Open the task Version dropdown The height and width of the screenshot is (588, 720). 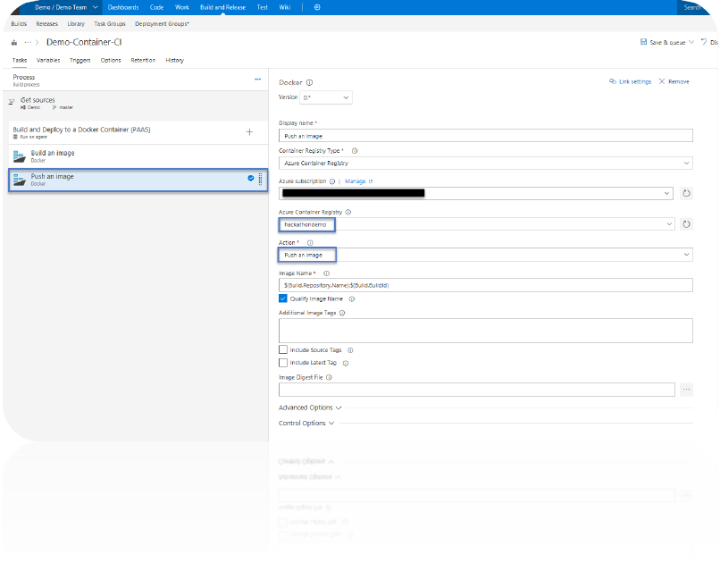point(326,97)
